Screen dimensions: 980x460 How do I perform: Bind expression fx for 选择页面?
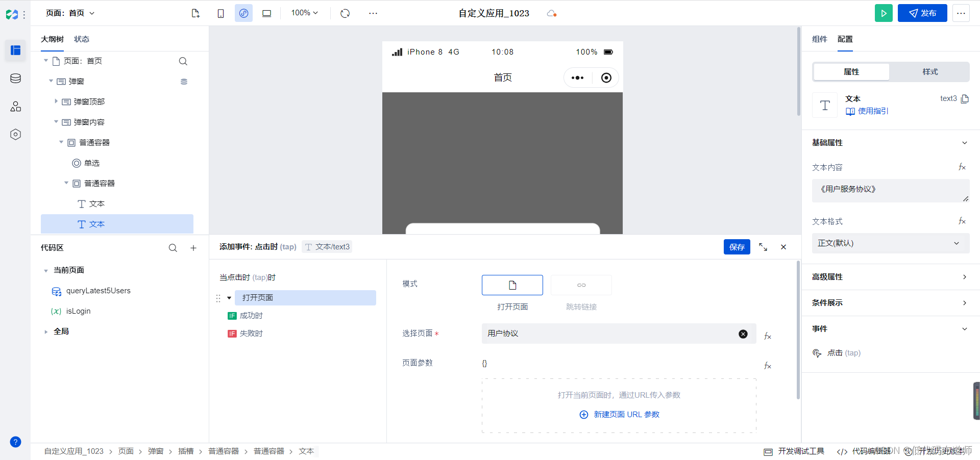768,336
